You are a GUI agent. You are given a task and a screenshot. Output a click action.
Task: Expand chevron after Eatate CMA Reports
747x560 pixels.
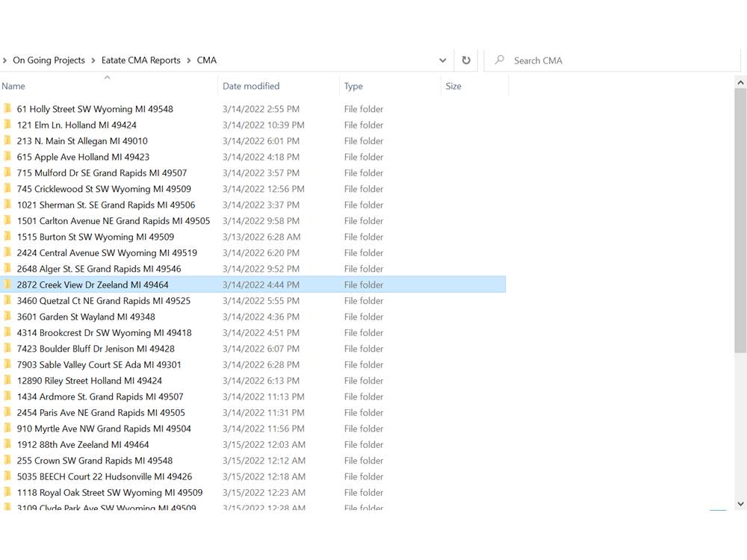[x=189, y=60]
